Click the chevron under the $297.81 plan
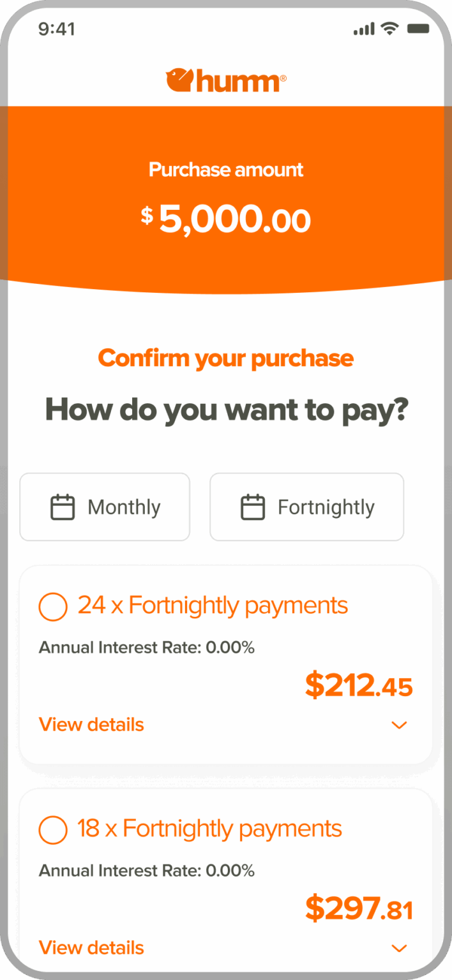Image resolution: width=452 pixels, height=980 pixels. click(399, 947)
